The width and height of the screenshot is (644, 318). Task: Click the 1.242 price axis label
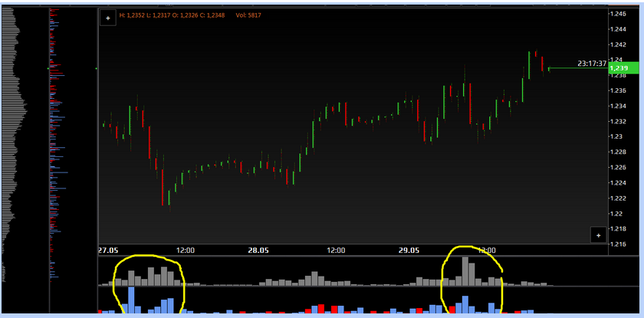[618, 44]
